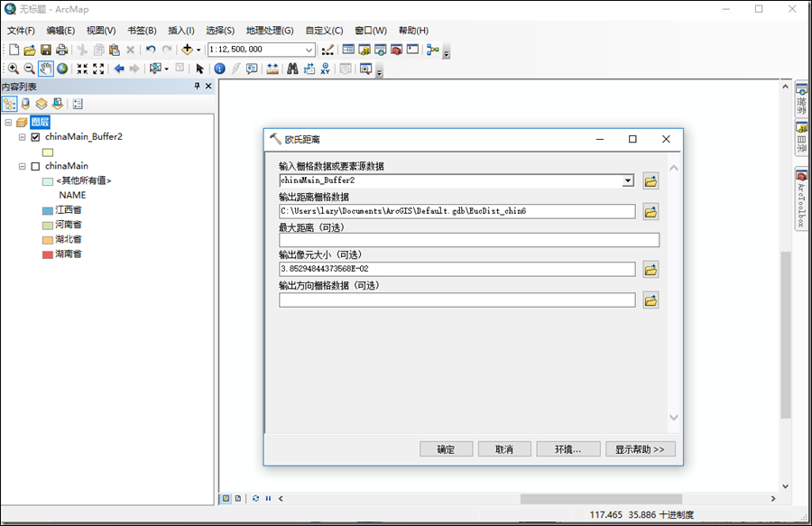812x526 pixels.
Task: Click the Go To XY tool
Action: click(x=328, y=68)
